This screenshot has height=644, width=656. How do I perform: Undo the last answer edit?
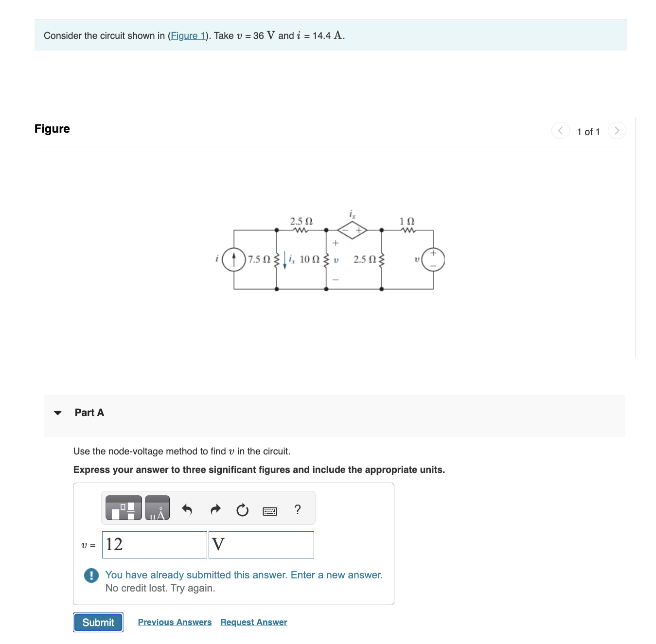click(x=188, y=509)
